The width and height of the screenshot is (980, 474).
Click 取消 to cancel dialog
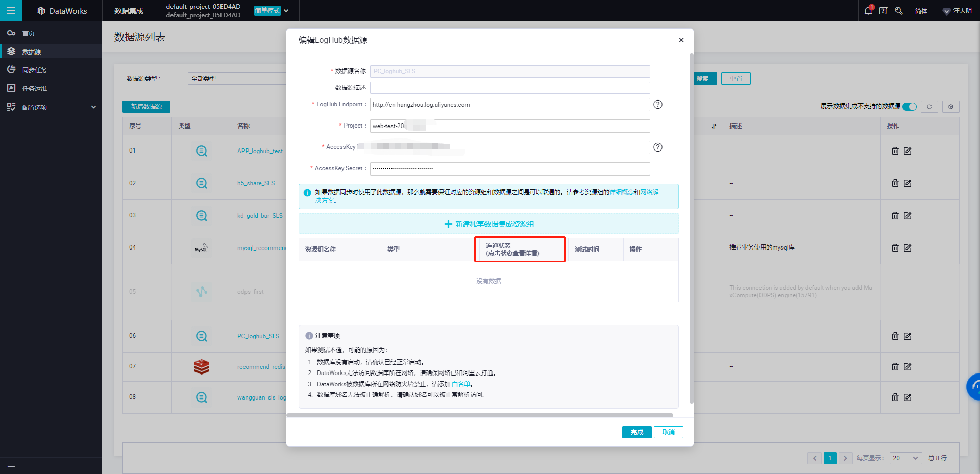coord(669,432)
